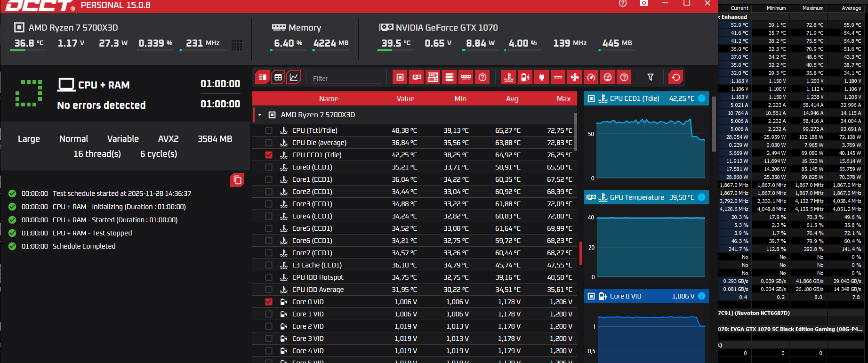Toggle the voltage sensor filter icon
Viewport: 868px width, 363px height.
(525, 77)
